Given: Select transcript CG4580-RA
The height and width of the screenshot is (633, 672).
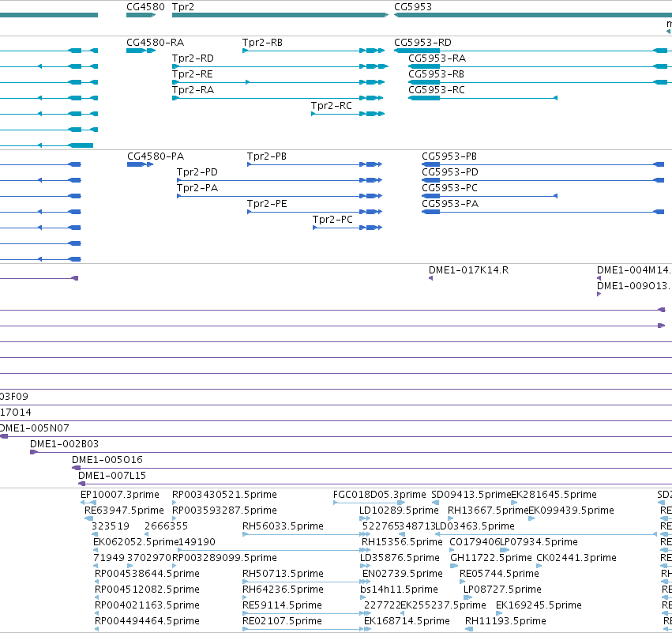Looking at the screenshot, I should (155, 43).
